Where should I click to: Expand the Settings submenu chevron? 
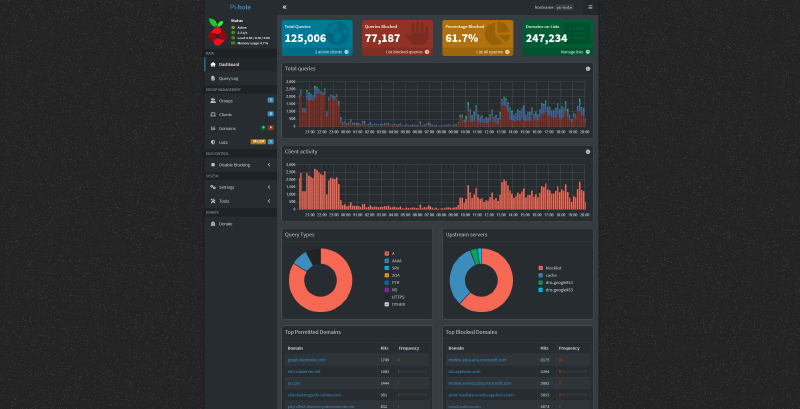(269, 187)
